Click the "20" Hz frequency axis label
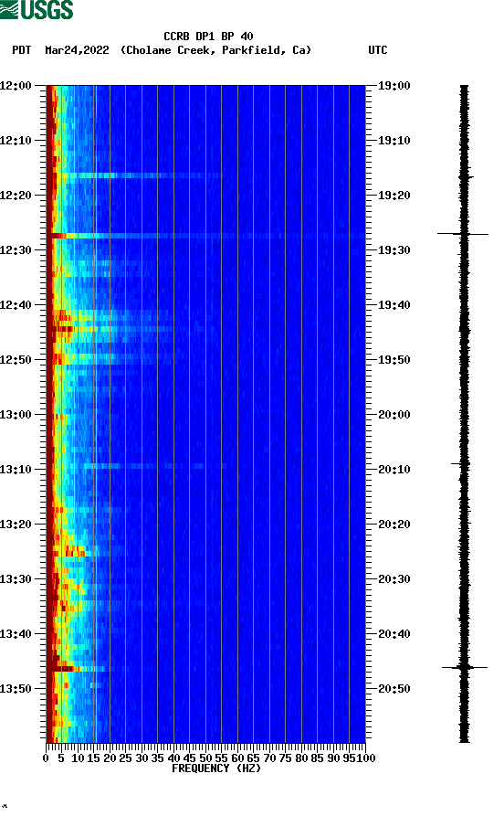The height and width of the screenshot is (816, 504). click(110, 758)
